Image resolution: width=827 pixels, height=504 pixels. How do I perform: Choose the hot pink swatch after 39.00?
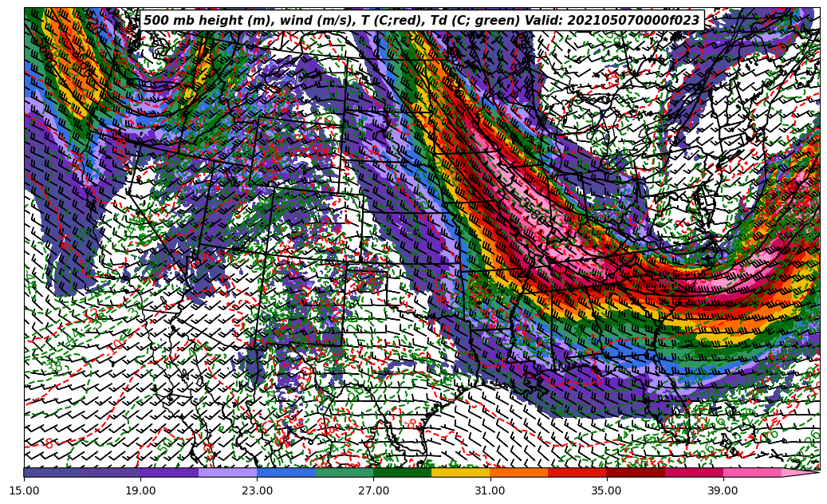[x=751, y=473]
